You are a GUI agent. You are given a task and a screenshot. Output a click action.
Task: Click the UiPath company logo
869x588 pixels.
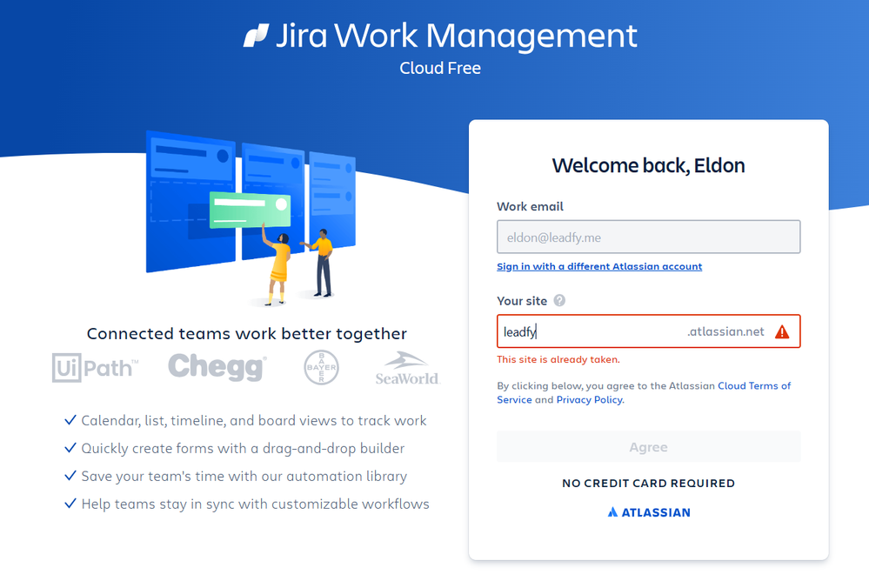coord(95,367)
